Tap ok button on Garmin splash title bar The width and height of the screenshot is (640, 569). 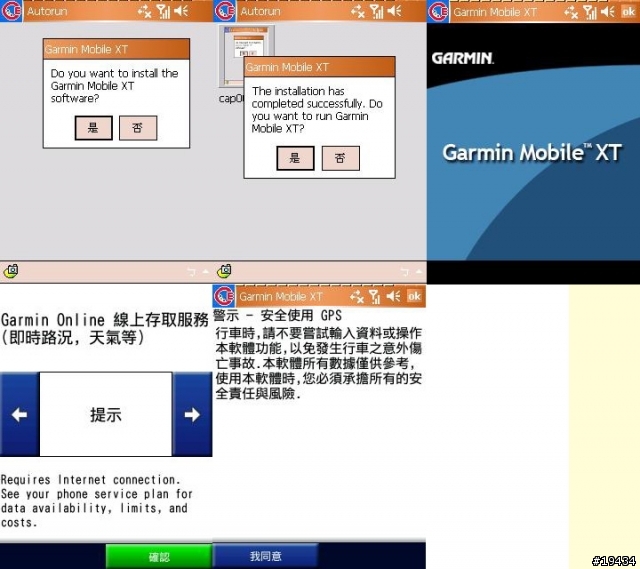pyautogui.click(x=629, y=12)
